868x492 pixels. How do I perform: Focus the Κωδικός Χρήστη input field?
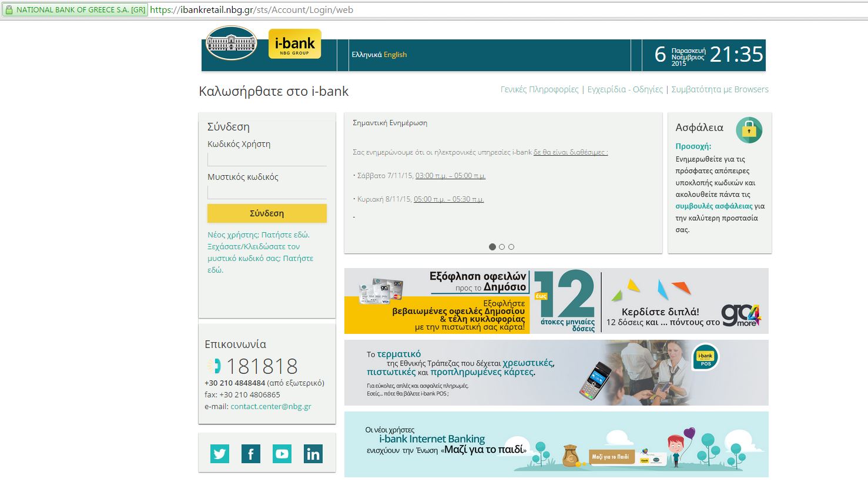coord(267,159)
